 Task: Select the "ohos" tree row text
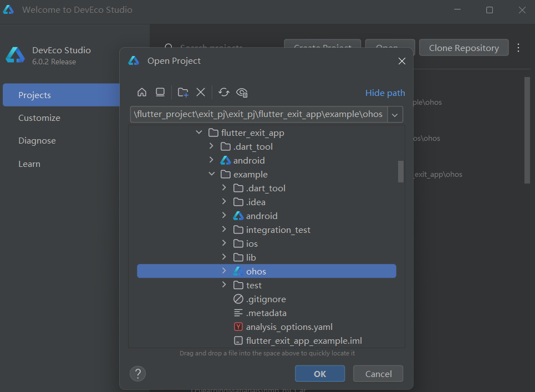[x=256, y=271]
